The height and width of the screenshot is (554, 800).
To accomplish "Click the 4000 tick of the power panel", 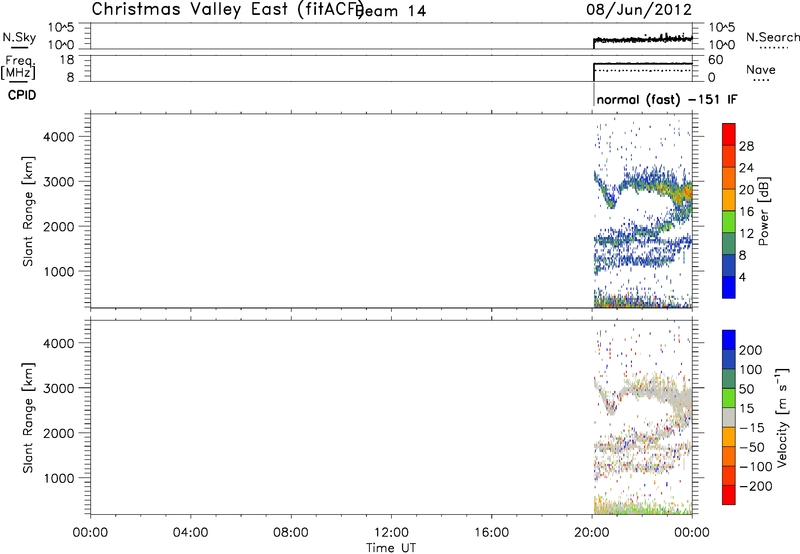I will (x=59, y=137).
